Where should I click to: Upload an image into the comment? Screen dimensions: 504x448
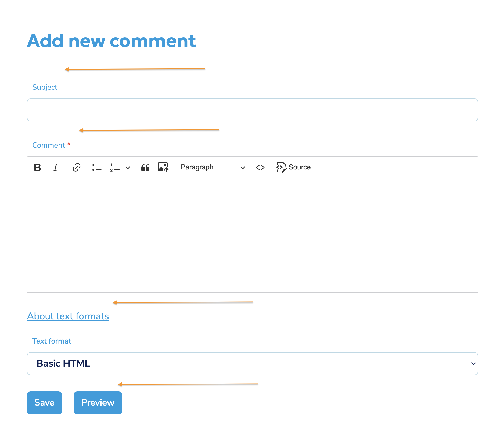tap(163, 167)
